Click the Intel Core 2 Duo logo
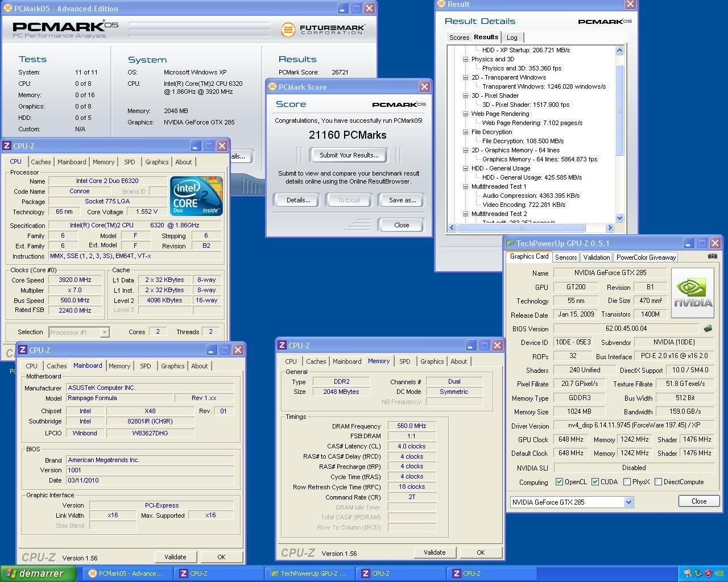 pos(196,196)
